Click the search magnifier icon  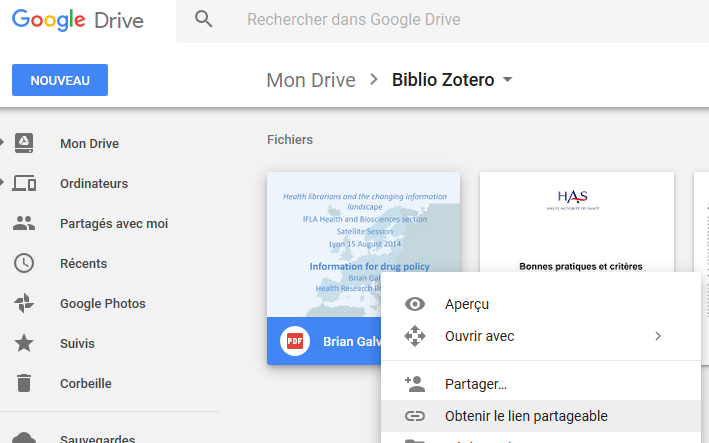(203, 19)
